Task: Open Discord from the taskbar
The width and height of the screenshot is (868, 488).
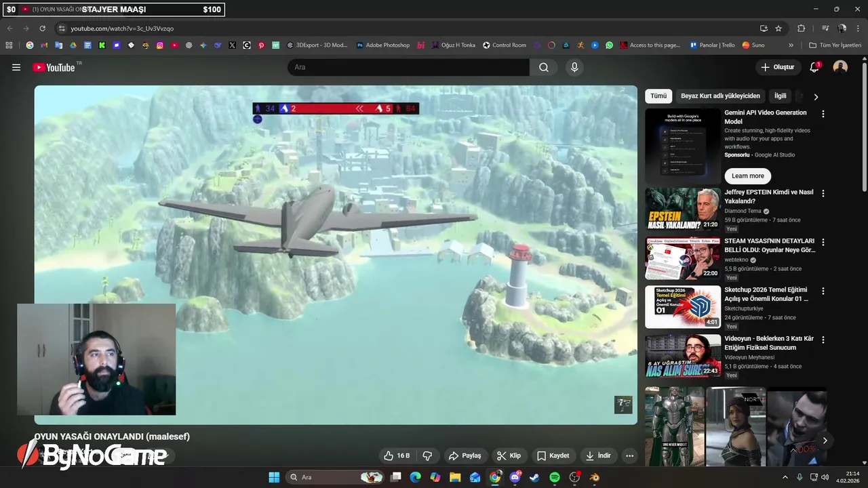Action: [x=515, y=477]
